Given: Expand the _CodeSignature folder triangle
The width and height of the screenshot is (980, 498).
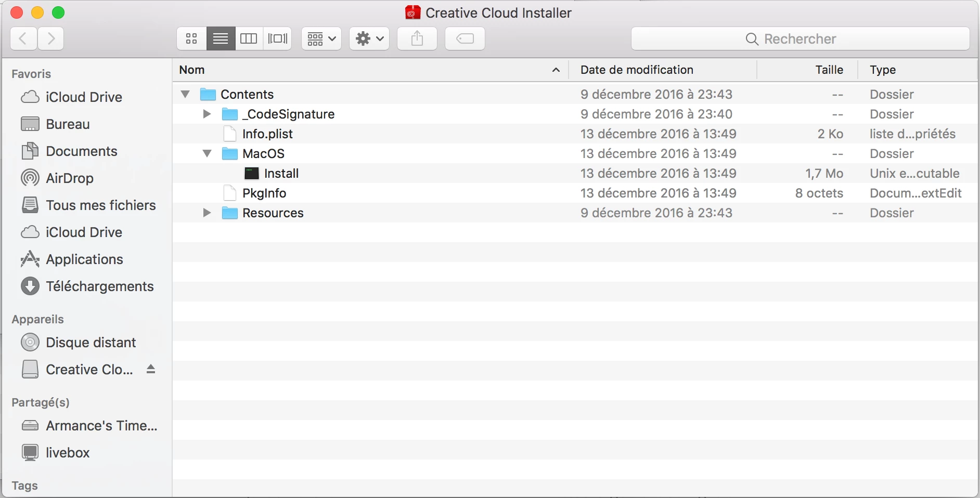Looking at the screenshot, I should click(207, 114).
